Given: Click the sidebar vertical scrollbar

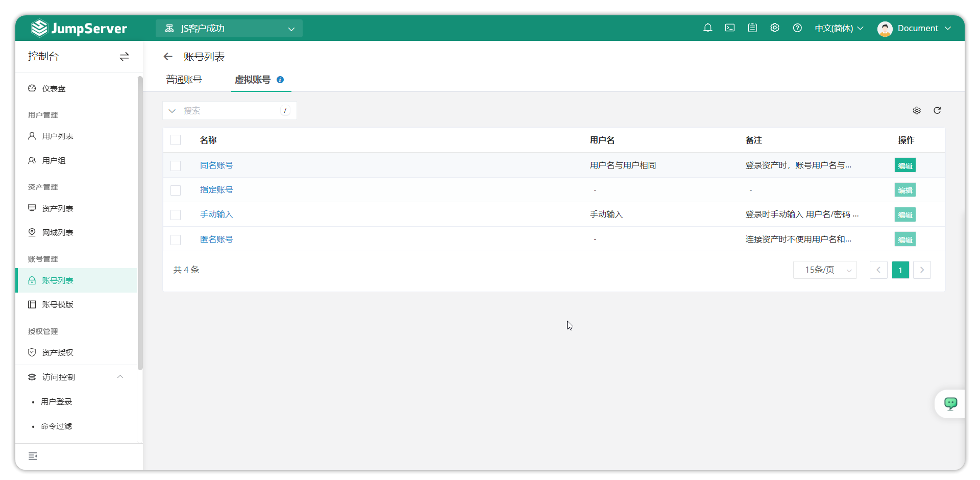Looking at the screenshot, I should pos(140,223).
